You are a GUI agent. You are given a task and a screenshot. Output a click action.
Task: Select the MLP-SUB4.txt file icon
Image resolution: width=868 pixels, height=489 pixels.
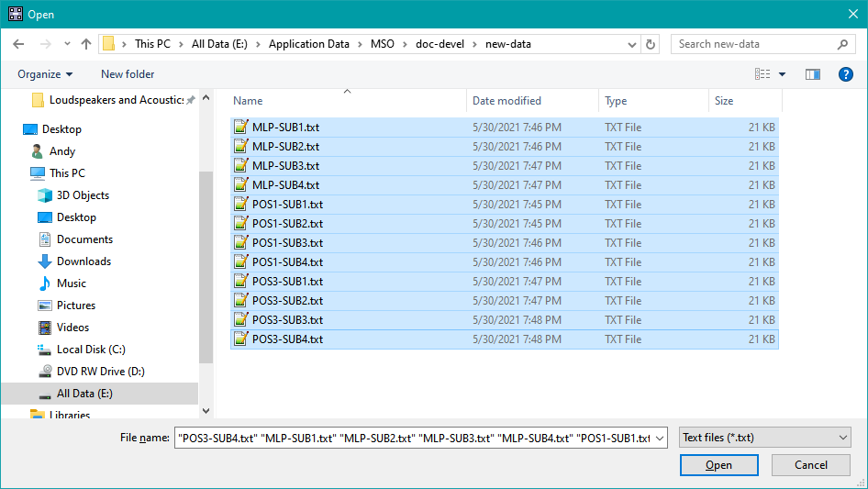pos(240,185)
